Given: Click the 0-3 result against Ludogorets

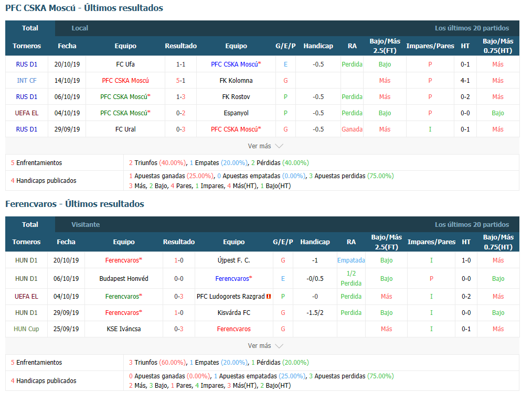Looking at the screenshot, I should click(x=178, y=297).
